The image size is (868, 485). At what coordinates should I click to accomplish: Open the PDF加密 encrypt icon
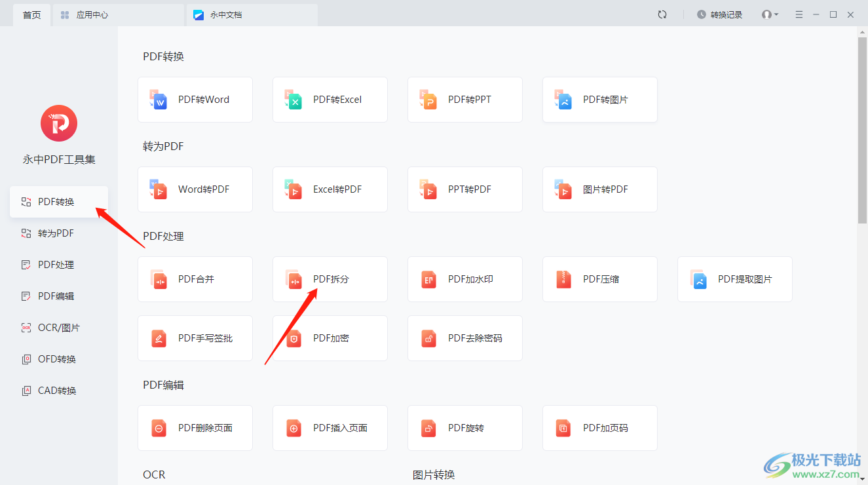tap(293, 338)
